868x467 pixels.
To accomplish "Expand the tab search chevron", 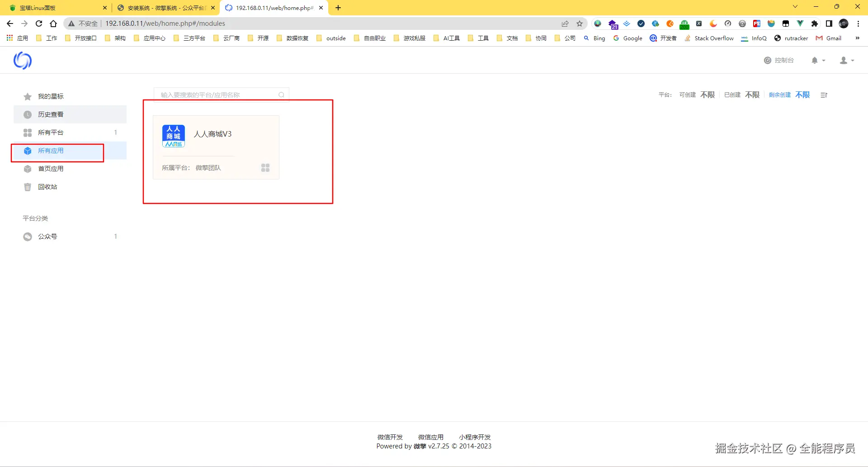I will 795,7.
